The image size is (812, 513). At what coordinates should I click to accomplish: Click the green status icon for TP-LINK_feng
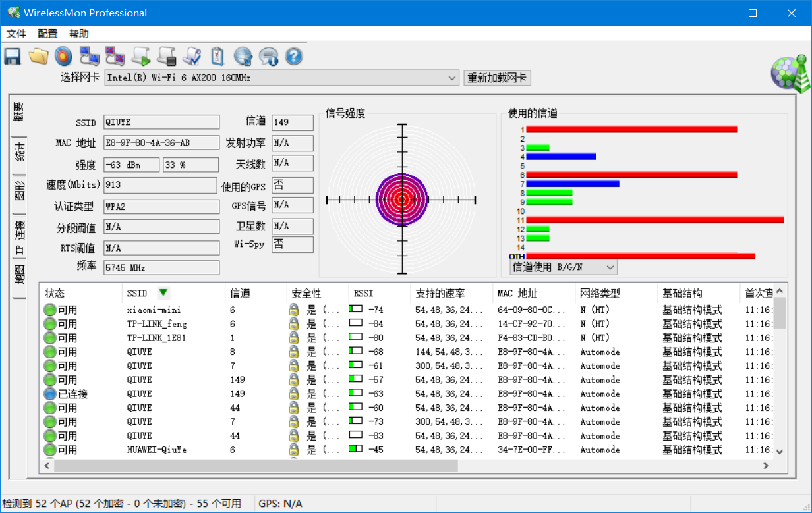click(x=50, y=323)
